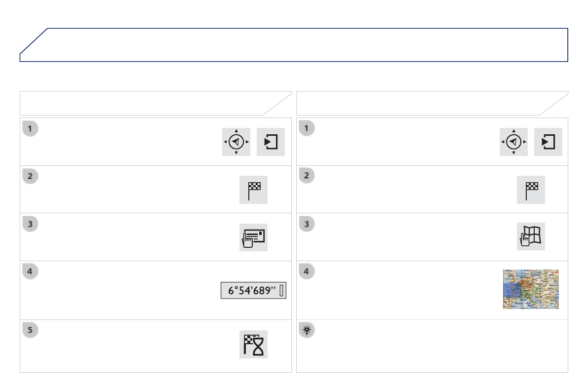Choose the hand-on-address-card icon

[253, 237]
